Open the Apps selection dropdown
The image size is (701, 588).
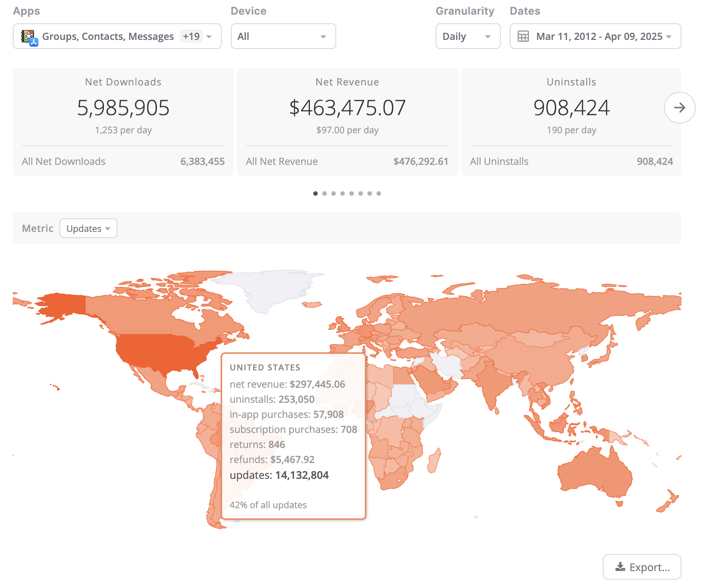(117, 37)
